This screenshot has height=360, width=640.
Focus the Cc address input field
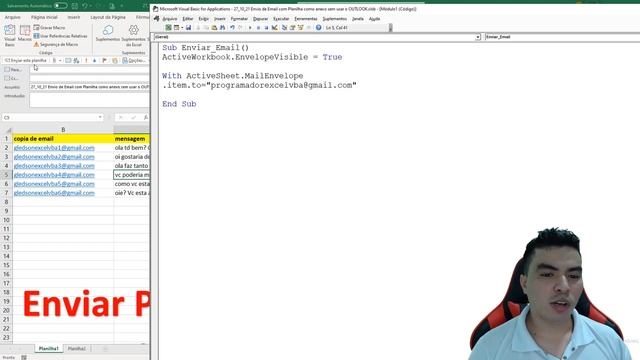pos(89,78)
